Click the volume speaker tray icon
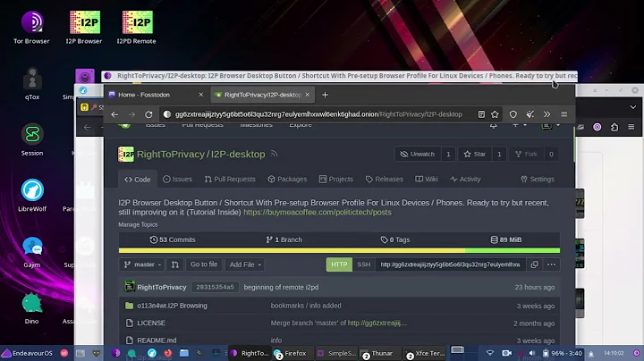The image size is (644, 361). click(532, 353)
